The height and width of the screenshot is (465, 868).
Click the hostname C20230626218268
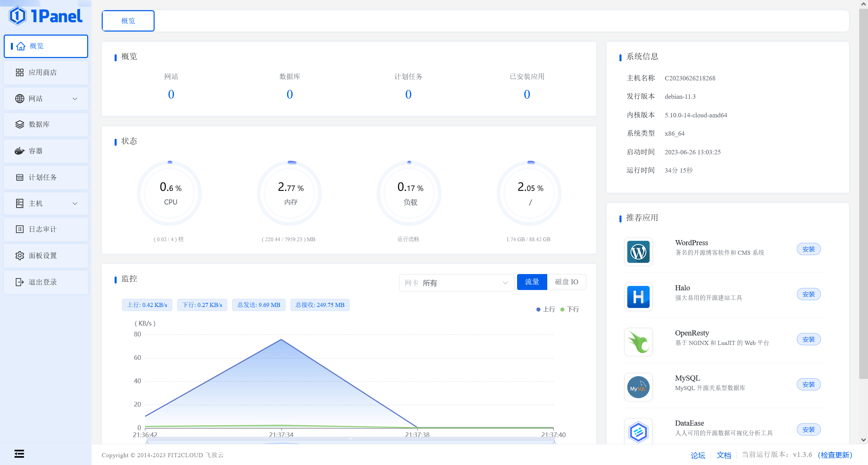point(690,78)
